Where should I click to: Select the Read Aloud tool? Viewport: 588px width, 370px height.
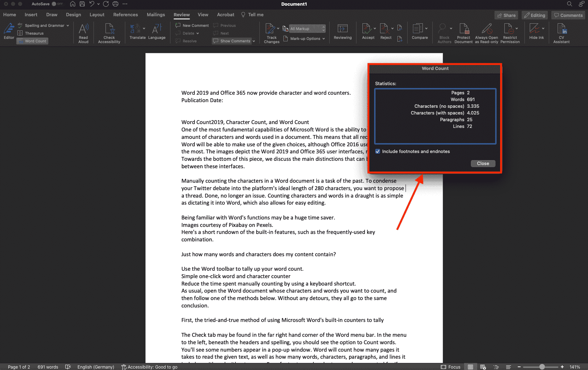click(x=83, y=32)
